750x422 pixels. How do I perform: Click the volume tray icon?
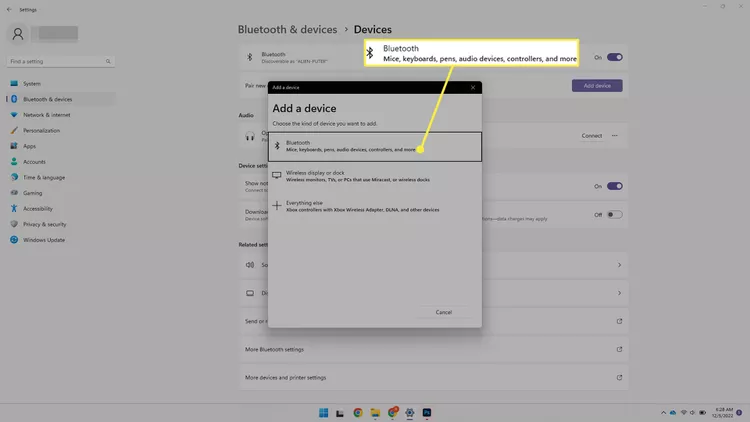pos(692,412)
